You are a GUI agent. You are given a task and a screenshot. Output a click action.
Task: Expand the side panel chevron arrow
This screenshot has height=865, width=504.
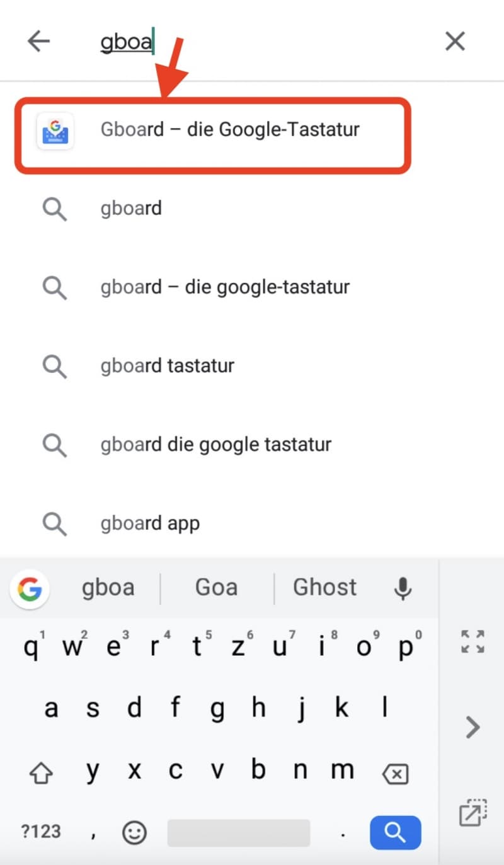coord(472,727)
